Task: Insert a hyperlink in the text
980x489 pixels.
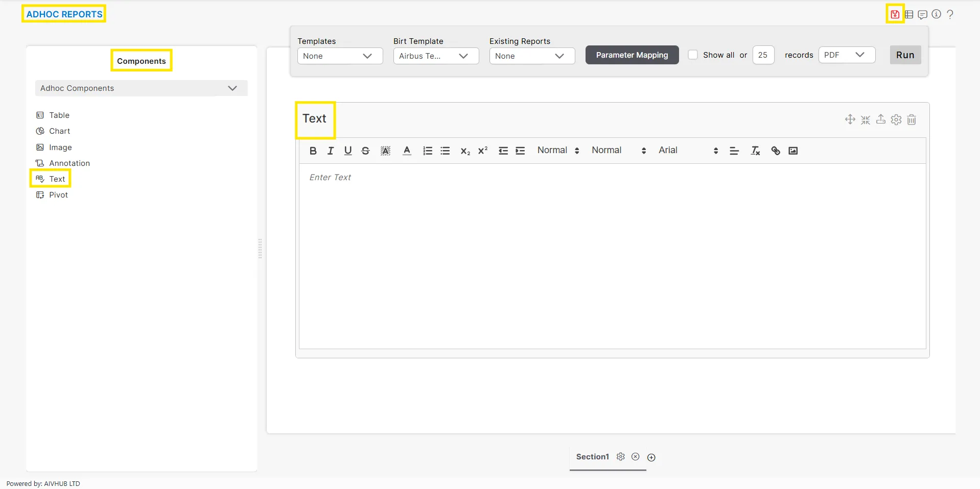Action: coord(775,151)
